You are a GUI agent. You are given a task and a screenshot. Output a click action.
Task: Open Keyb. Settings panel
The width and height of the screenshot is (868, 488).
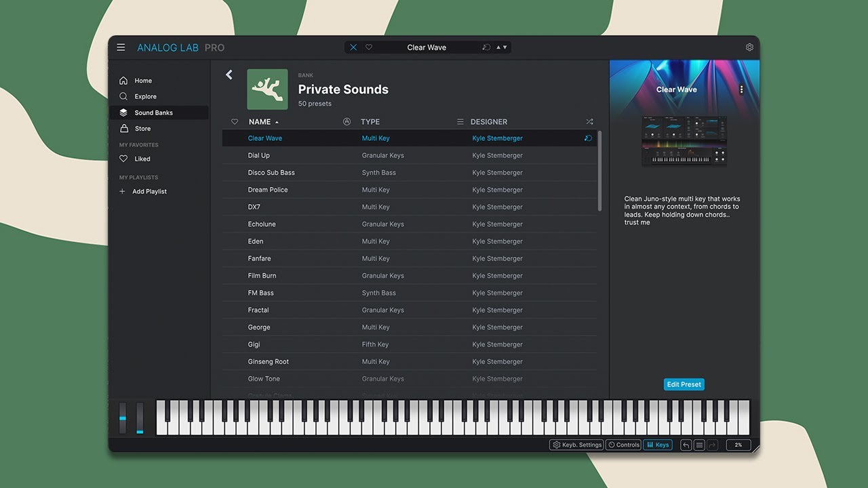[577, 445]
